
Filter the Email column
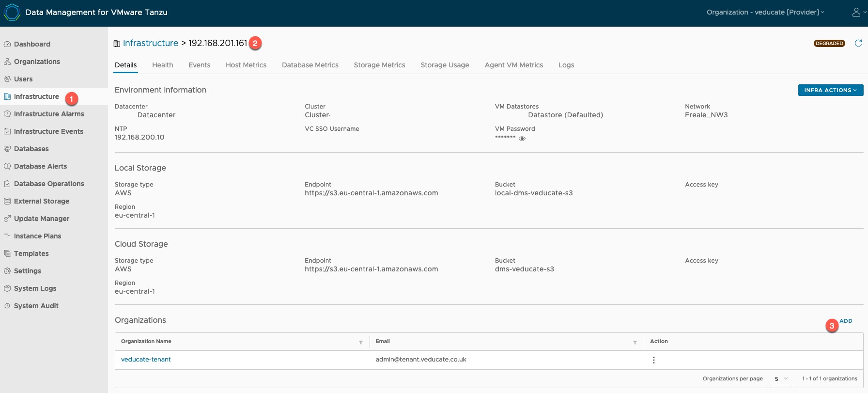click(x=635, y=342)
